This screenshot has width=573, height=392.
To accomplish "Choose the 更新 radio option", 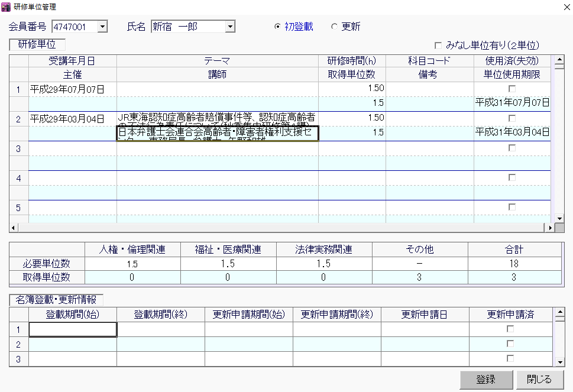I will 334,27.
